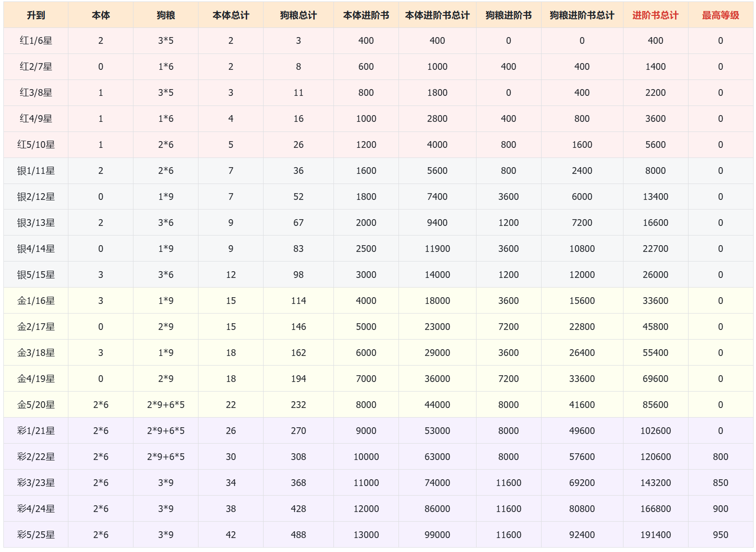The image size is (756, 552).
Task: Click the 10800 cell in 银4/14星 row
Action: point(582,249)
